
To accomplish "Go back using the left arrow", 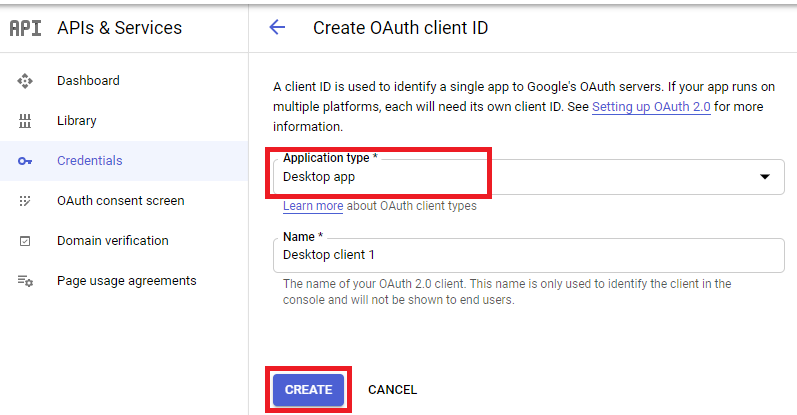I will (277, 28).
